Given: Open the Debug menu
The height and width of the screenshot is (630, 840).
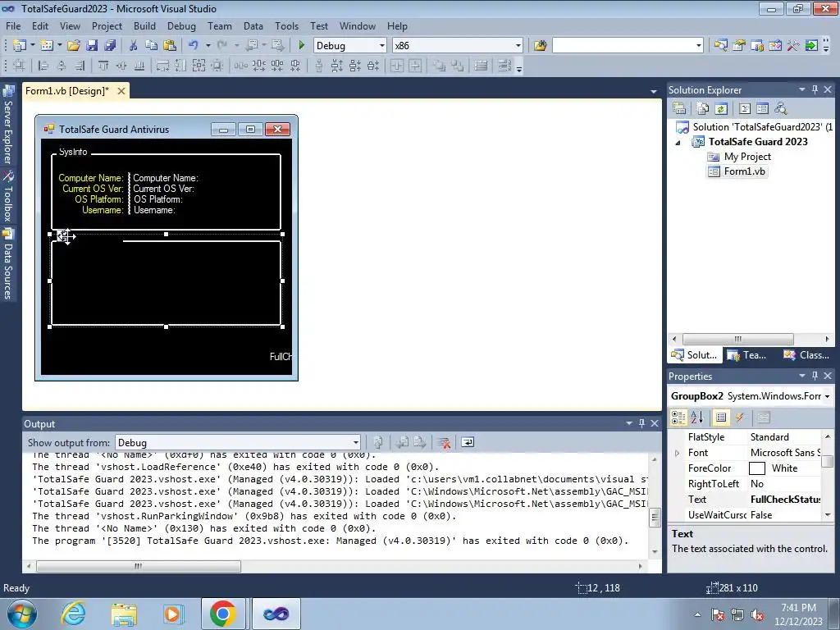Looking at the screenshot, I should click(181, 25).
